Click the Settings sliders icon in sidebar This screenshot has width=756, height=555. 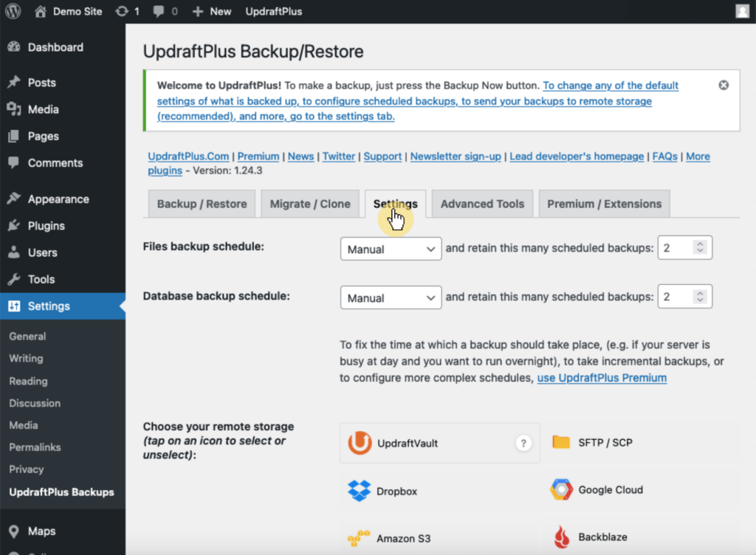pos(14,306)
